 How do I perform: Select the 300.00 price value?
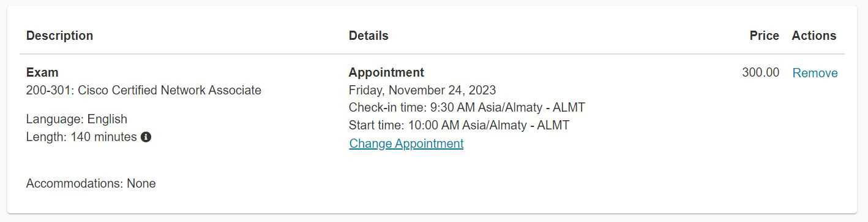pyautogui.click(x=761, y=72)
